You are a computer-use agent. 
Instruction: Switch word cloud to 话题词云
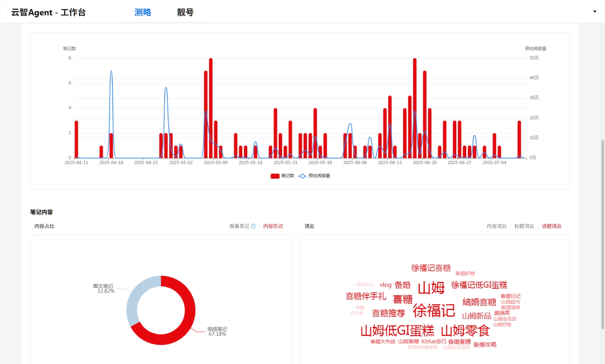[x=552, y=226]
